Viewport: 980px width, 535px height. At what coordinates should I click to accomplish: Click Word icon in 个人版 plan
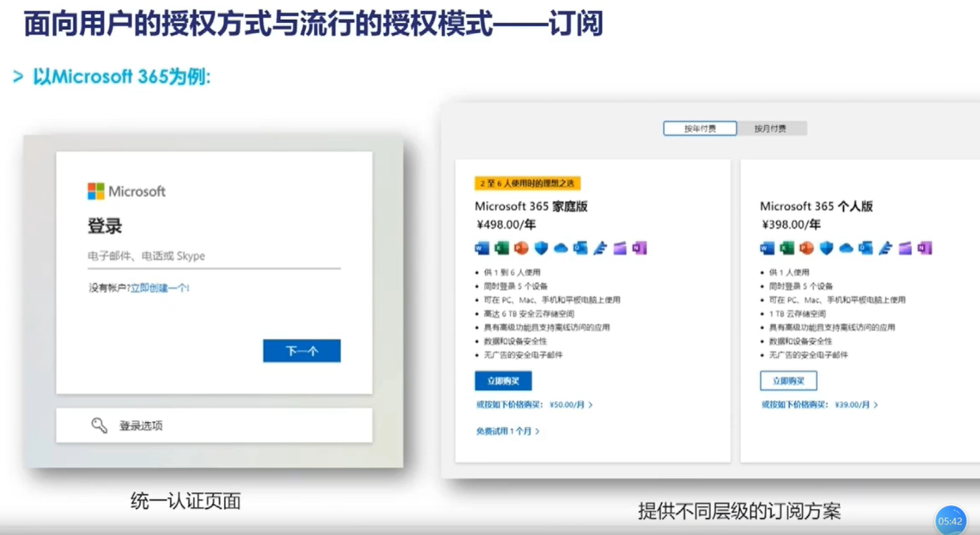tap(767, 248)
